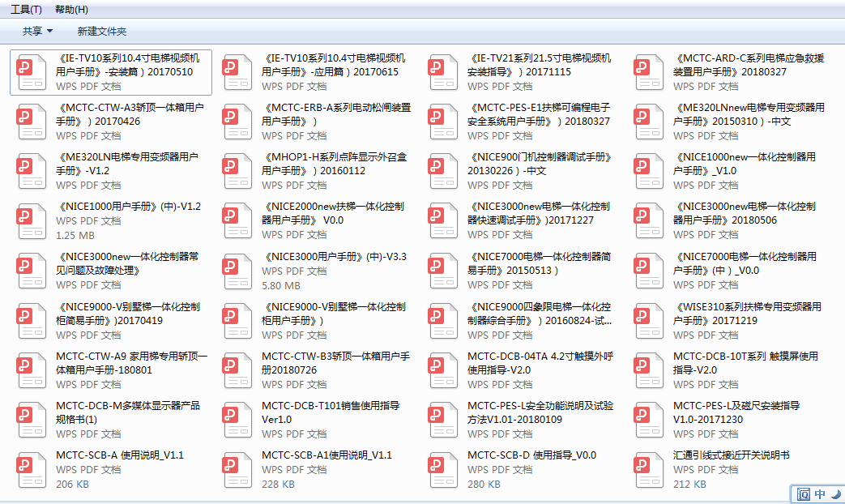Click file name 汇通引线式接近开关说明书

(x=732, y=455)
